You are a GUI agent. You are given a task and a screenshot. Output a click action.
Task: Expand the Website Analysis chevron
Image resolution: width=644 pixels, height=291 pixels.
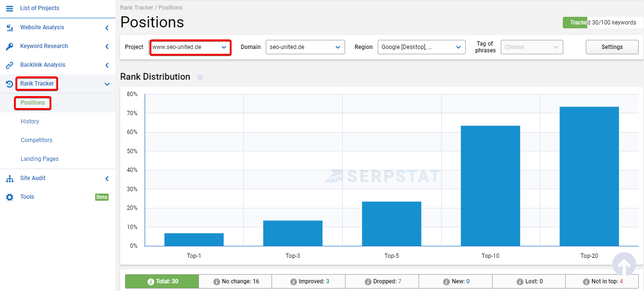107,28
